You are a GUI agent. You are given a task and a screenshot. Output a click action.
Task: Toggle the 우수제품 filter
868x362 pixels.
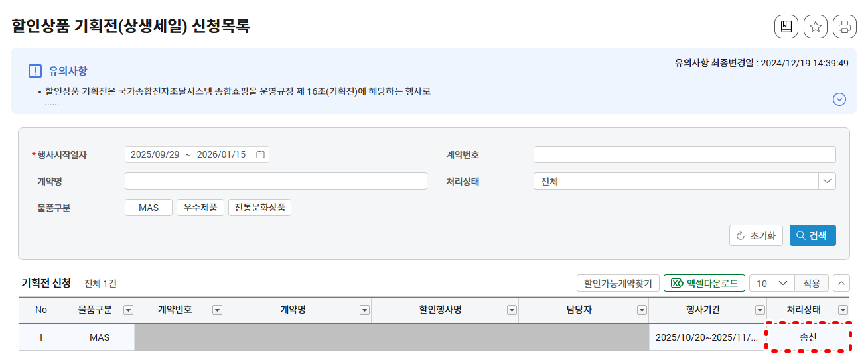point(200,208)
